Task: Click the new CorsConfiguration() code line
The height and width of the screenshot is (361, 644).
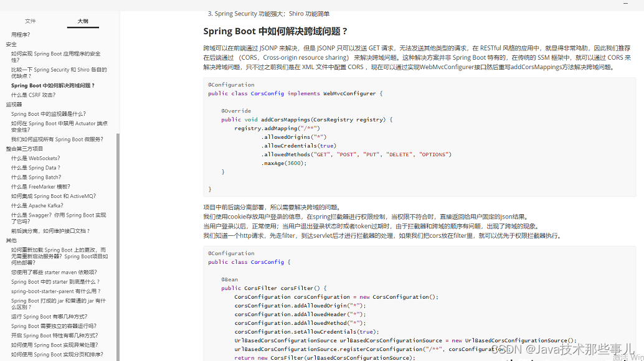Action: (336, 297)
